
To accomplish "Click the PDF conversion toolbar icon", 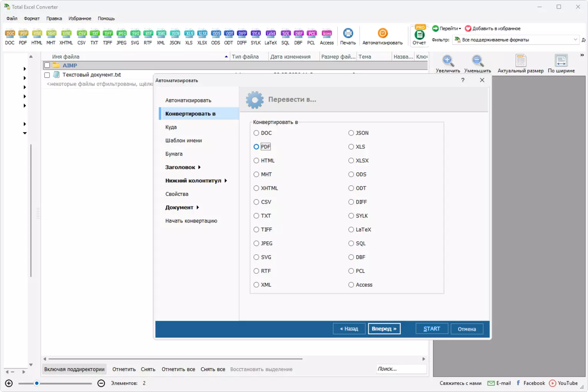I will 23,37.
